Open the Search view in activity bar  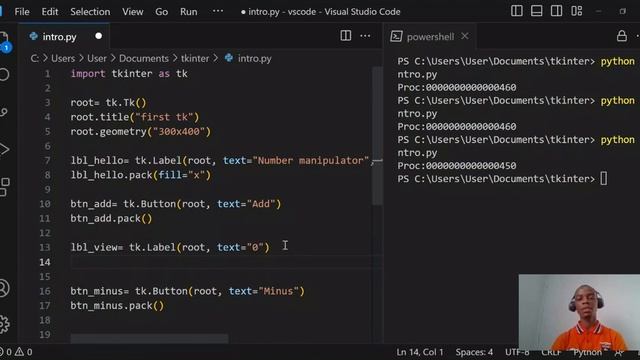(x=4, y=75)
